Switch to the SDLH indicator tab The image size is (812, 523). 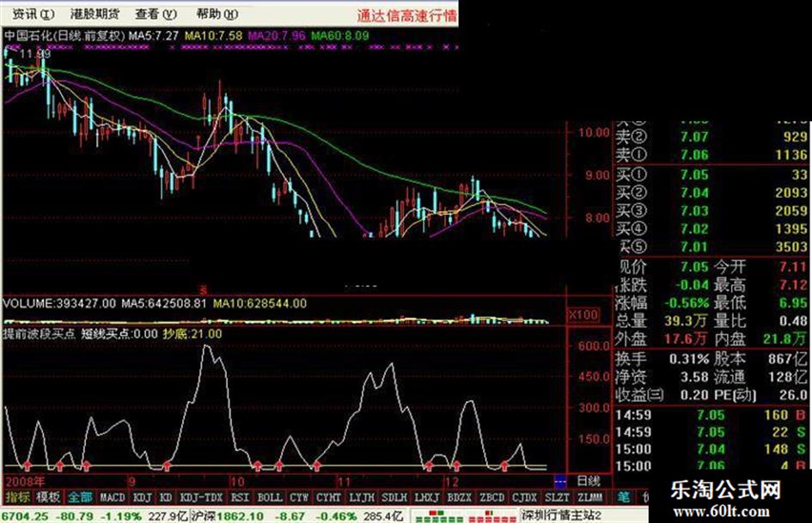point(394,497)
